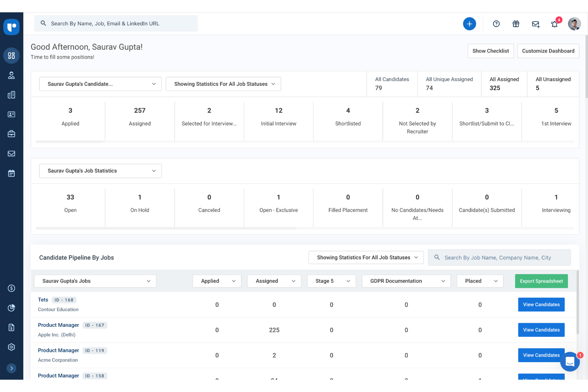
Task: Focus the Search By Name, Job, Email field
Action: [116, 23]
